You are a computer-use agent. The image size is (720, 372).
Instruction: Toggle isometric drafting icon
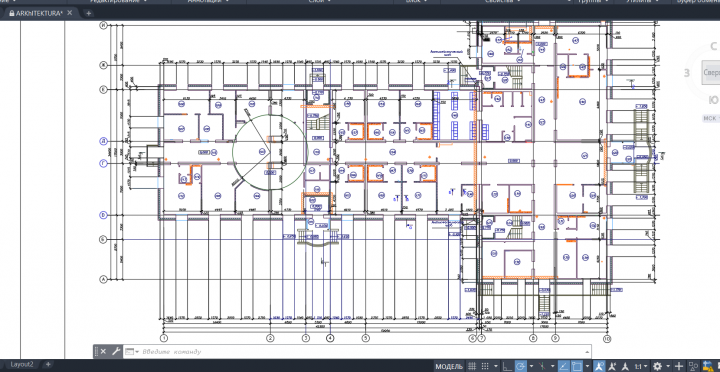(x=542, y=366)
